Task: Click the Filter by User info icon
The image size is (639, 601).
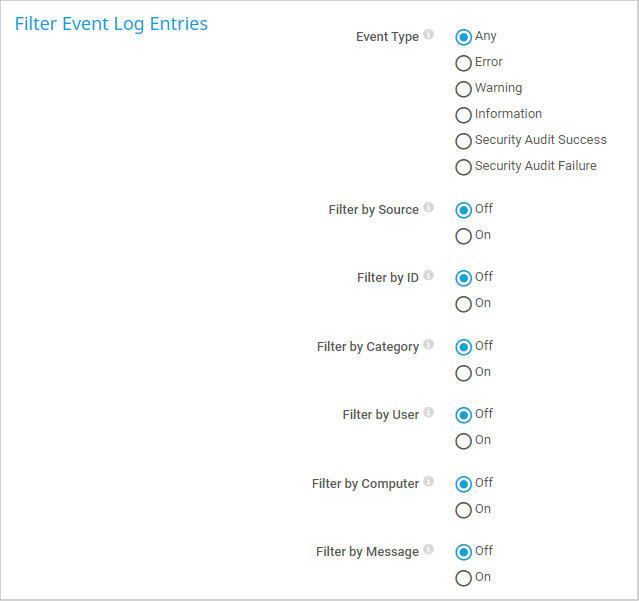Action: coord(429,413)
